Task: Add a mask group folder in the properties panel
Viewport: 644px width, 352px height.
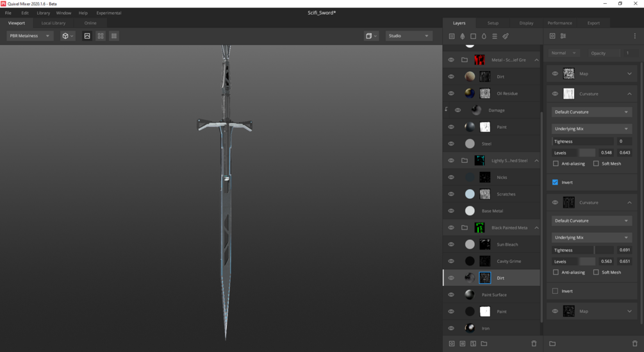Action: pos(552,344)
